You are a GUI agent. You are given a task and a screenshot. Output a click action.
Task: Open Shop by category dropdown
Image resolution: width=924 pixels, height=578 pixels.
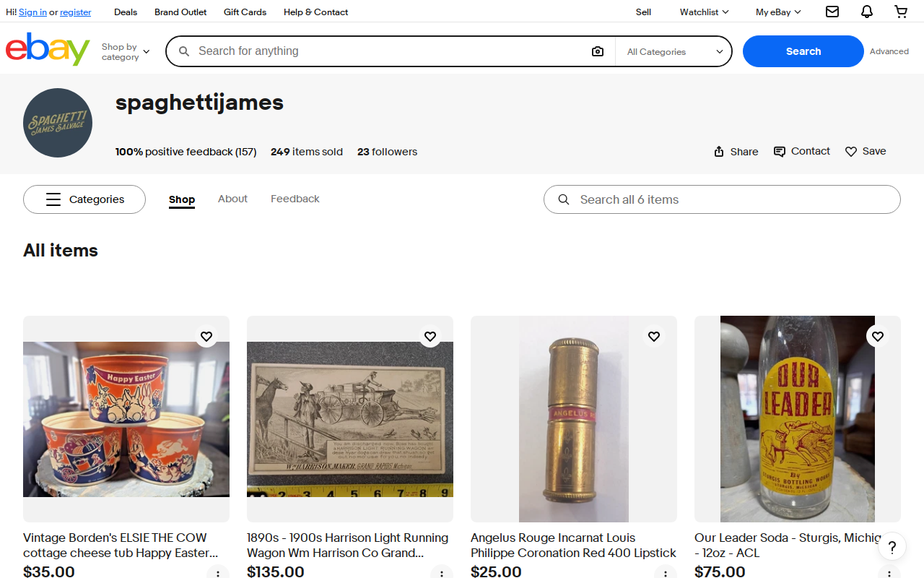(x=126, y=51)
